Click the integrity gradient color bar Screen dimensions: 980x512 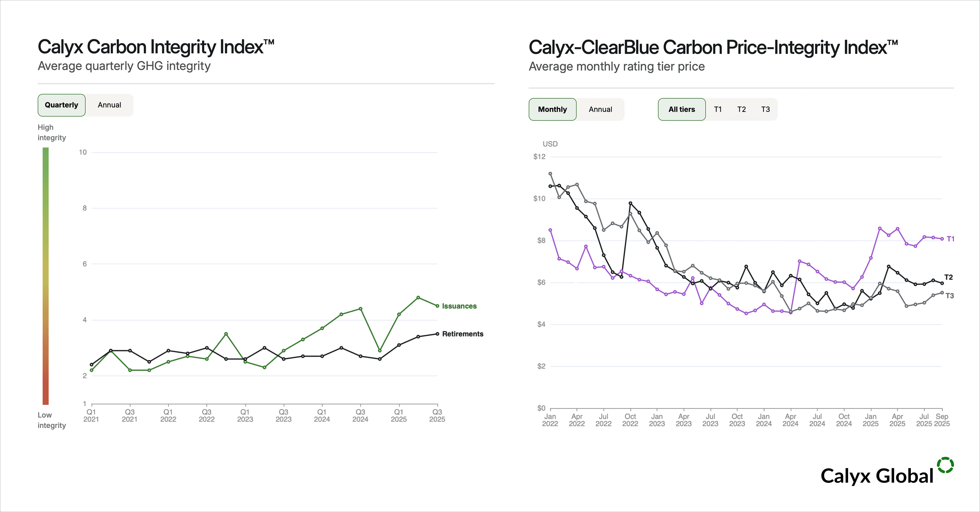click(46, 276)
